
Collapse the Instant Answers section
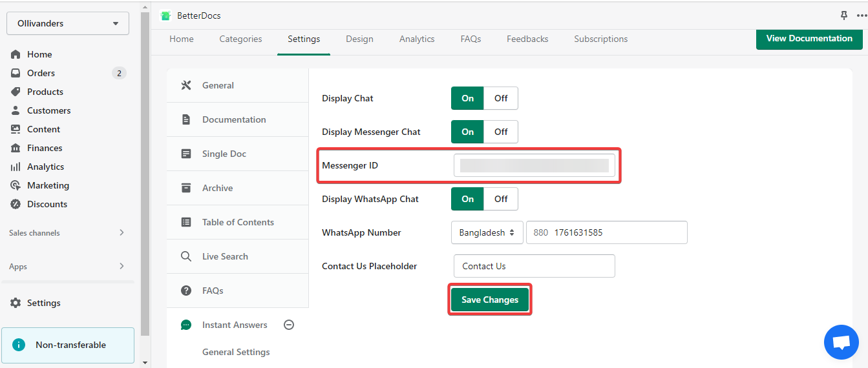(289, 325)
